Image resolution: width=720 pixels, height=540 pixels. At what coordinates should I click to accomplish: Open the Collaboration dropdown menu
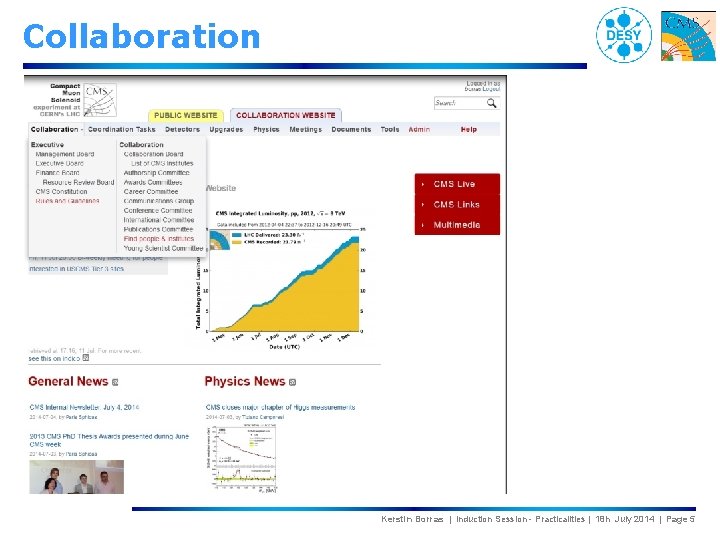pos(56,129)
